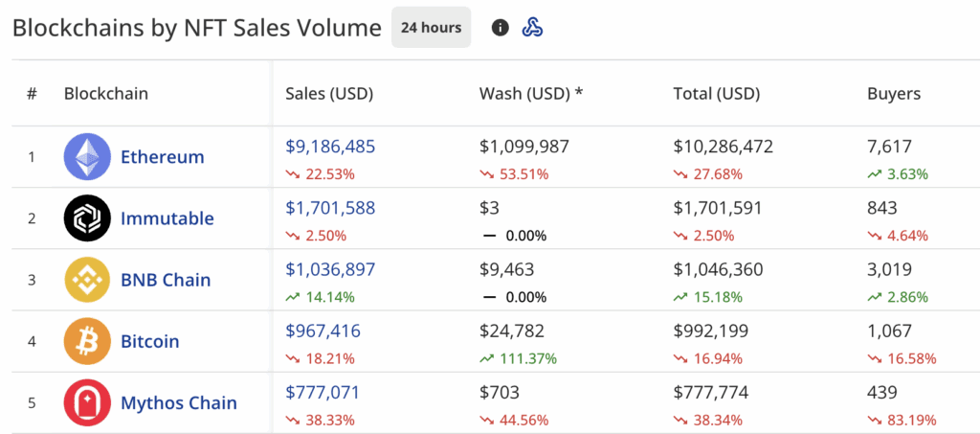This screenshot has height=434, width=980.
Task: Click the Mythos Chain logo icon
Action: [87, 402]
